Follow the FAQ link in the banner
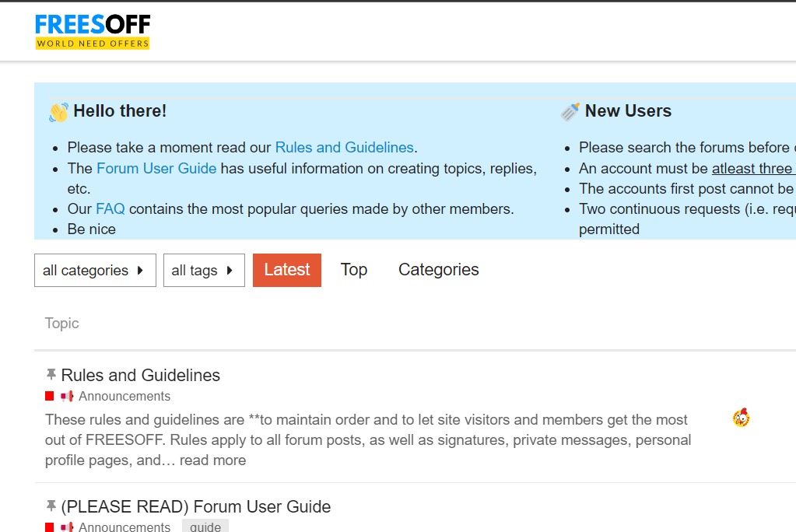796x532 pixels. 110,208
